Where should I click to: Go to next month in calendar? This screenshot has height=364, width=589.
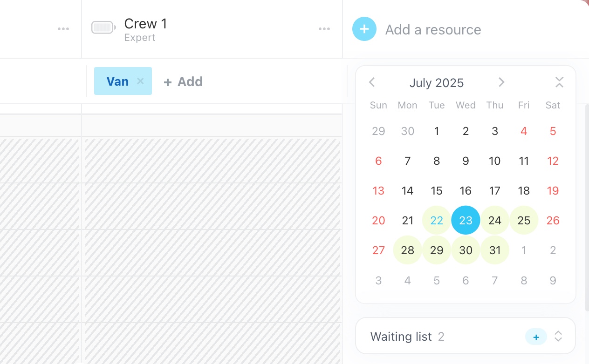pos(501,82)
